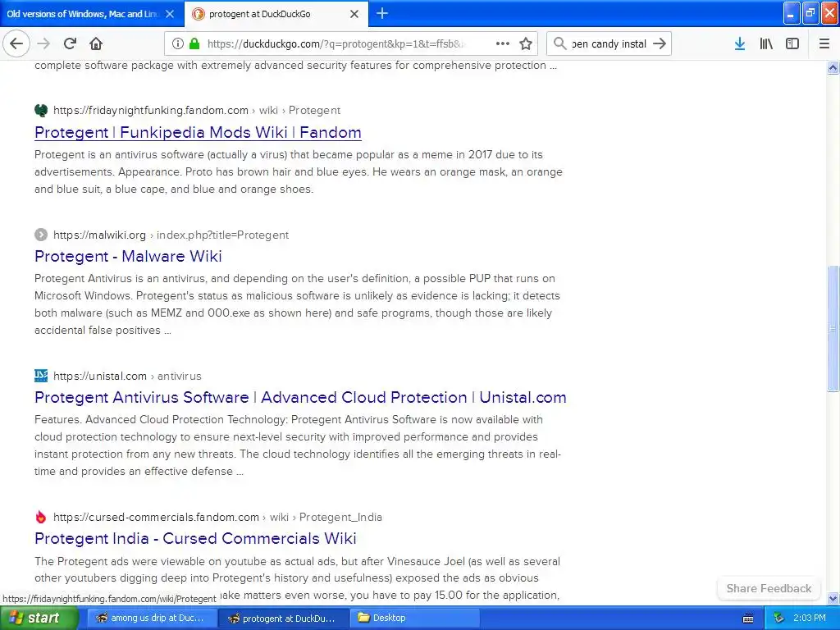
Task: Click the Share Feedback button
Action: coord(769,588)
